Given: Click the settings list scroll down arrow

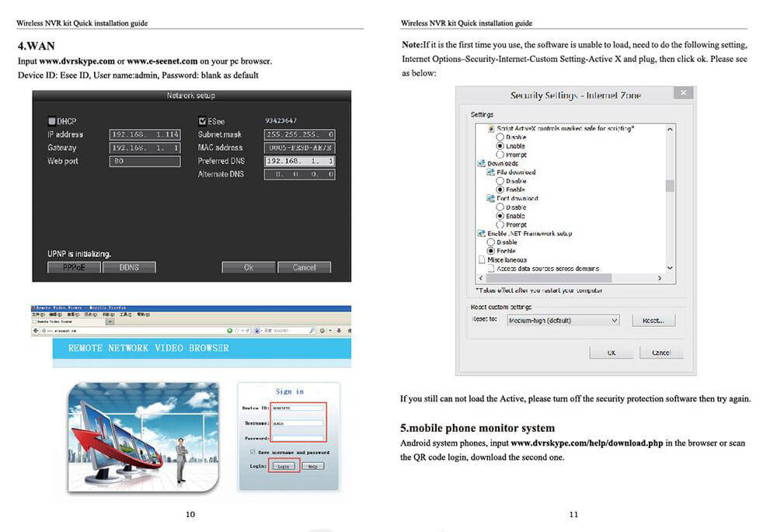Looking at the screenshot, I should (670, 266).
